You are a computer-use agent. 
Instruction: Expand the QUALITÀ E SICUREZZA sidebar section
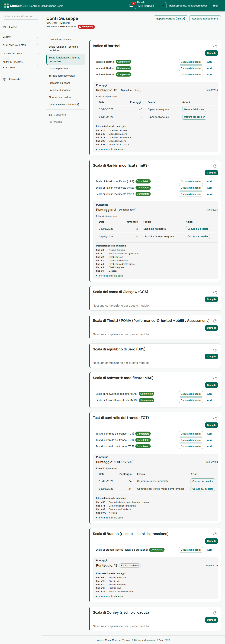[x=21, y=45]
